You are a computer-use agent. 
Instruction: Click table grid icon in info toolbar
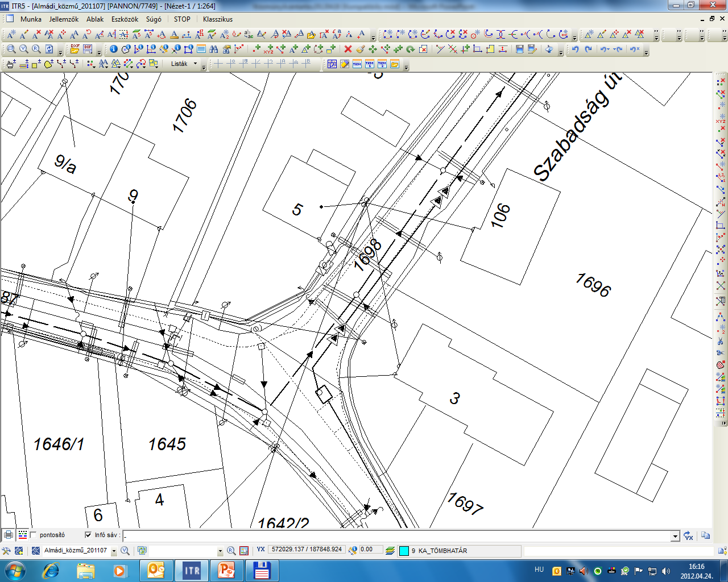201,49
